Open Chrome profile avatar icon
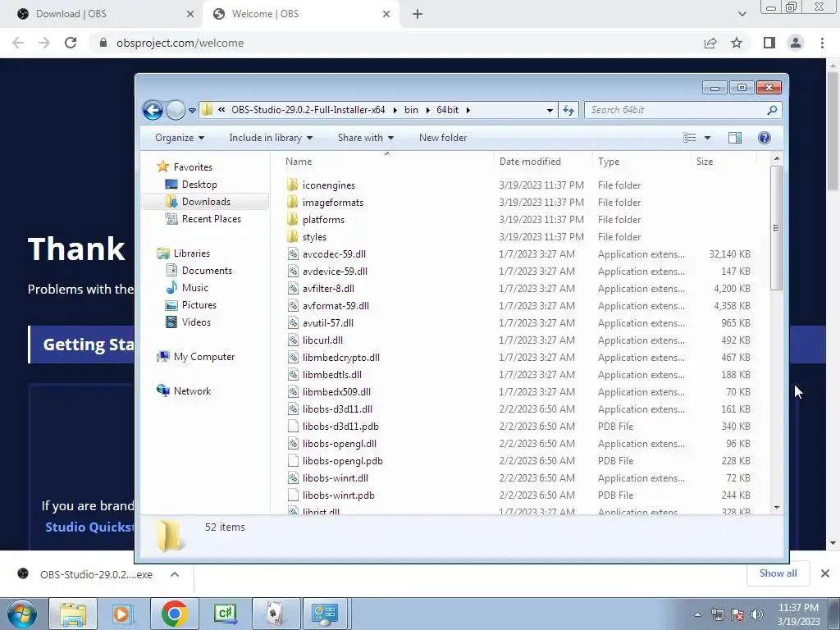This screenshot has width=840, height=630. click(x=796, y=43)
